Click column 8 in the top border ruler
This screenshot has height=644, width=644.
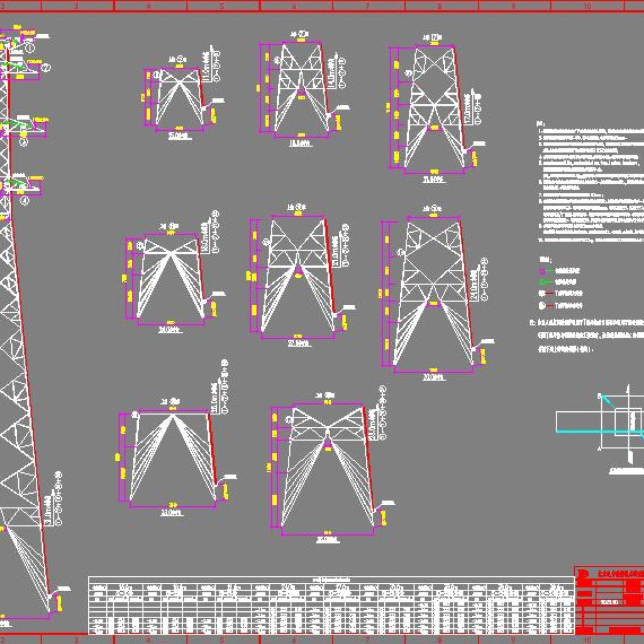pyautogui.click(x=440, y=6)
